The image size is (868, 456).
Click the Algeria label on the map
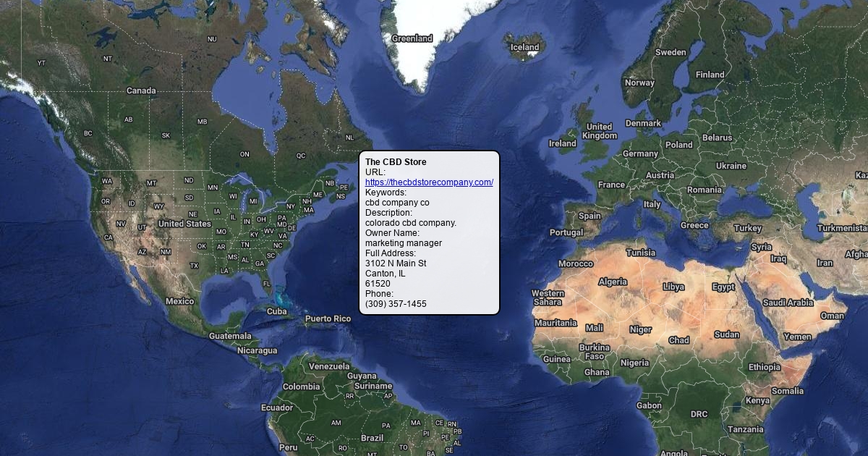point(613,282)
